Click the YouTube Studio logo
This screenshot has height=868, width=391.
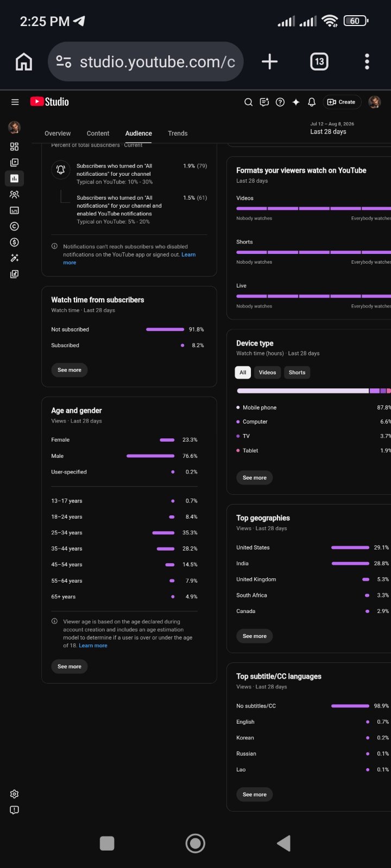pyautogui.click(x=49, y=102)
